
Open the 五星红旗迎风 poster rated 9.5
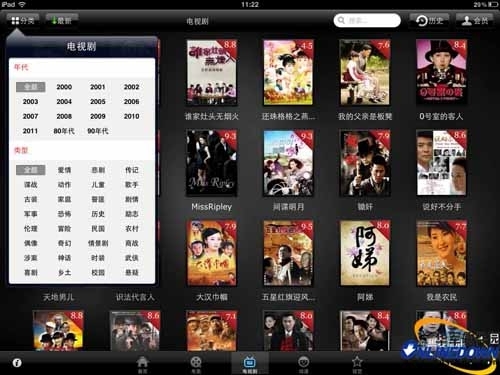(x=288, y=253)
